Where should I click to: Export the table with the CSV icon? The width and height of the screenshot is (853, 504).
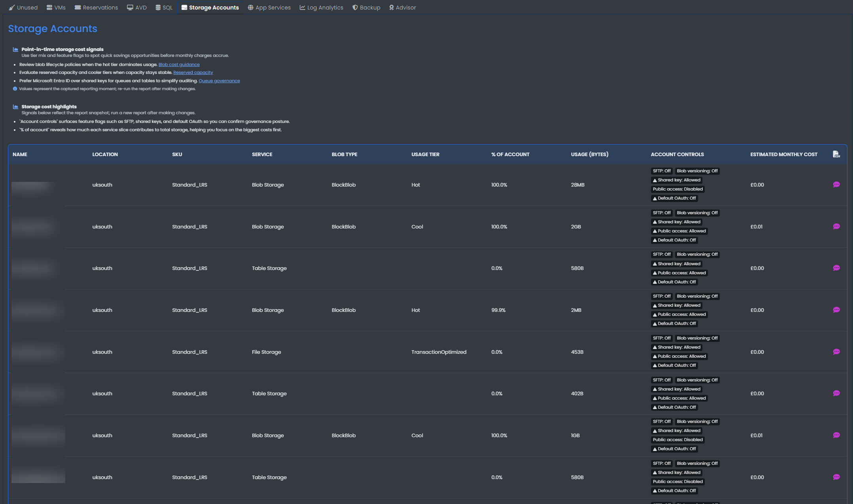pos(836,154)
